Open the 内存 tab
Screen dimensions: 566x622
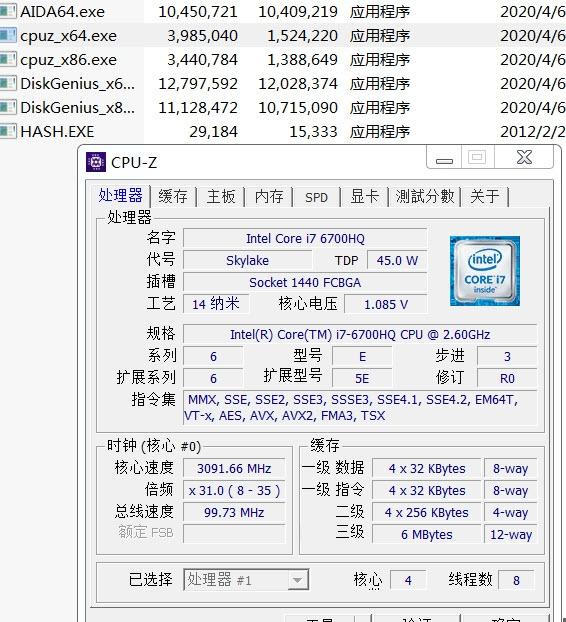point(269,196)
